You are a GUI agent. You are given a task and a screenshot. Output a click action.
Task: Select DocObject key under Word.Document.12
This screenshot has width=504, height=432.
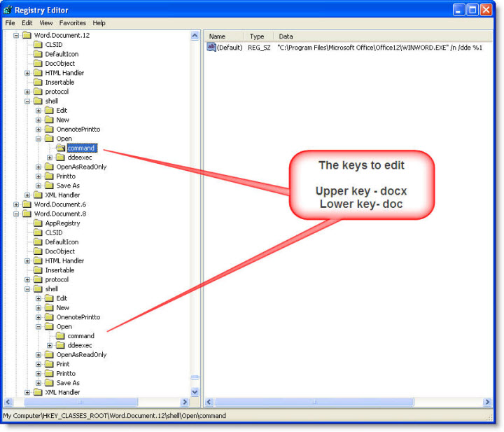tap(59, 63)
